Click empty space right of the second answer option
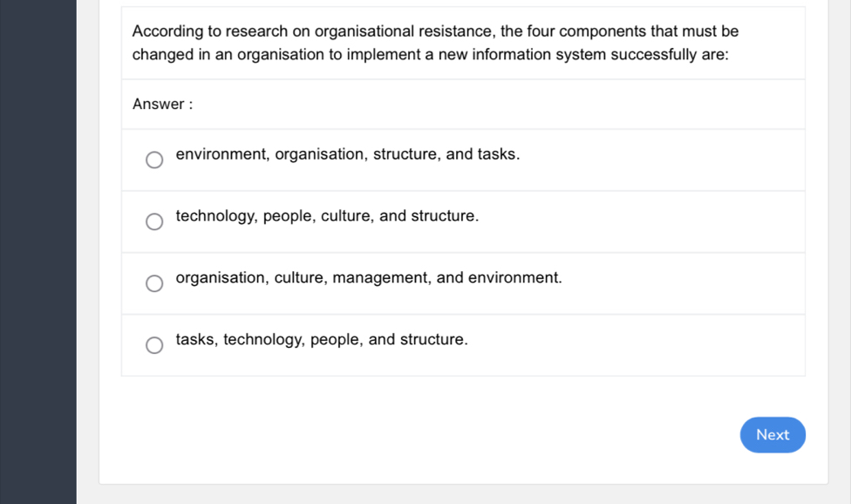This screenshot has width=851, height=504. coord(663,221)
